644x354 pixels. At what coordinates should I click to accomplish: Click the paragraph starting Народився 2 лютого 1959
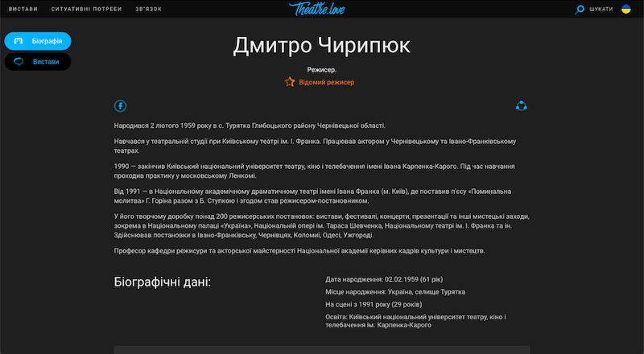pos(250,126)
